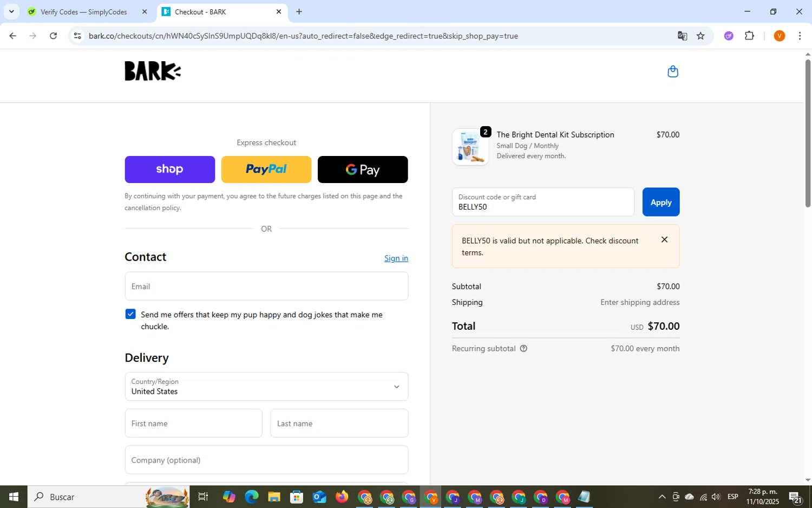The image size is (812, 508).
Task: Open the tab search dropdown arrow
Action: (11, 11)
